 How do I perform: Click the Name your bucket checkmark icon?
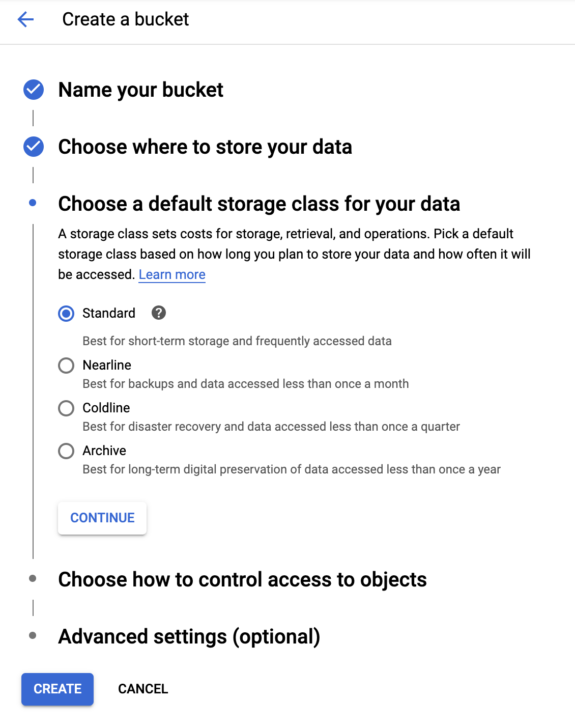(34, 90)
